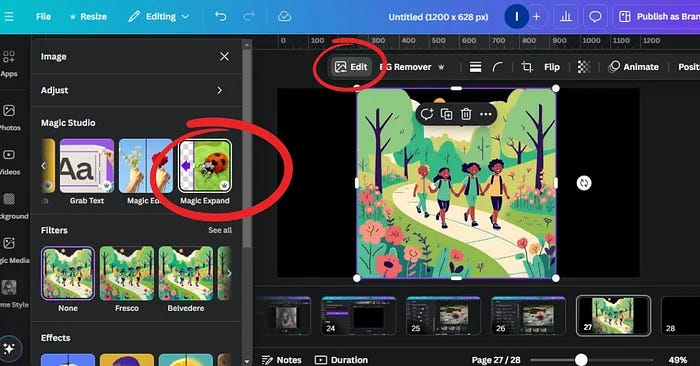The image size is (700, 366).
Task: Click the rotate handle beside the image
Action: point(583,183)
